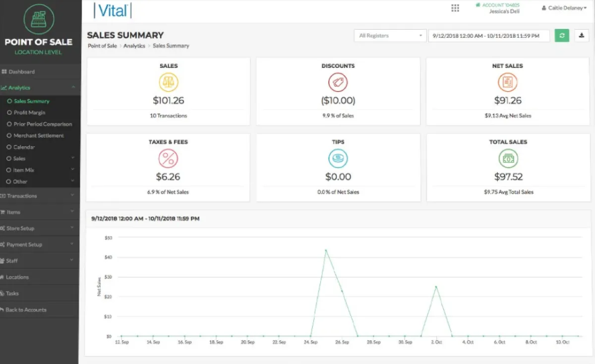
Task: Select Profit Margin radio item
Action: click(29, 113)
